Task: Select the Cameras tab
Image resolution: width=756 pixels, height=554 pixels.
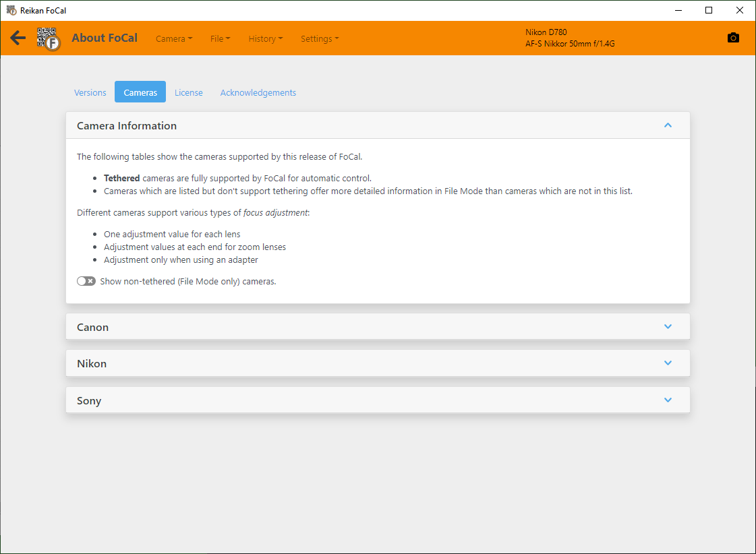Action: click(x=140, y=92)
